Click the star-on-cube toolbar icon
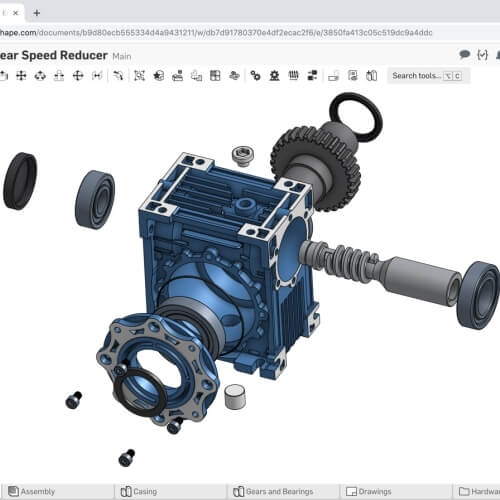 point(159,76)
